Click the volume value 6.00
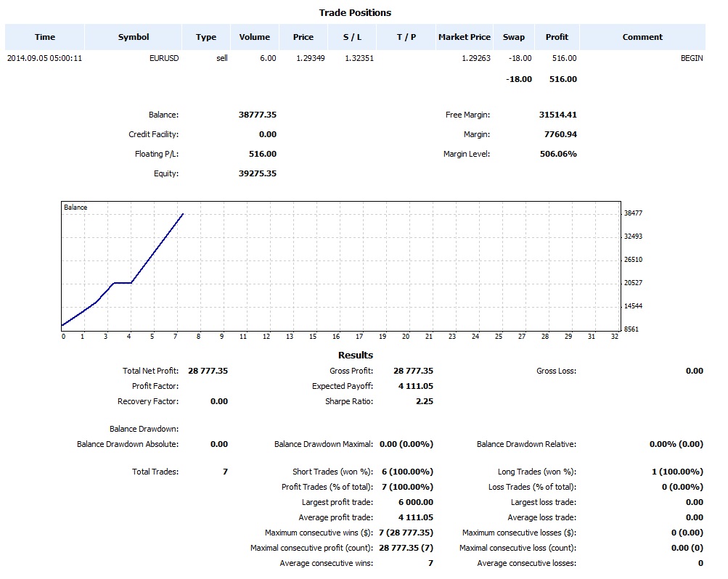This screenshot has width=728, height=579. coord(268,58)
